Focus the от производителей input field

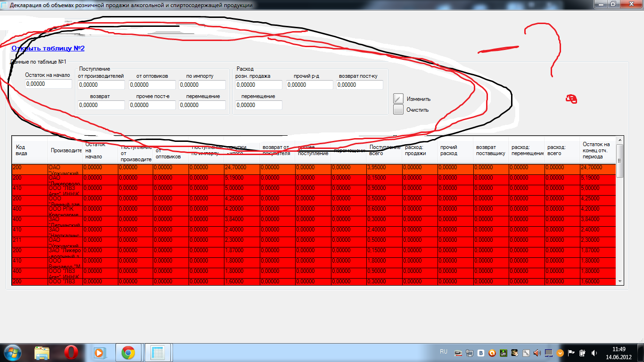[101, 85]
